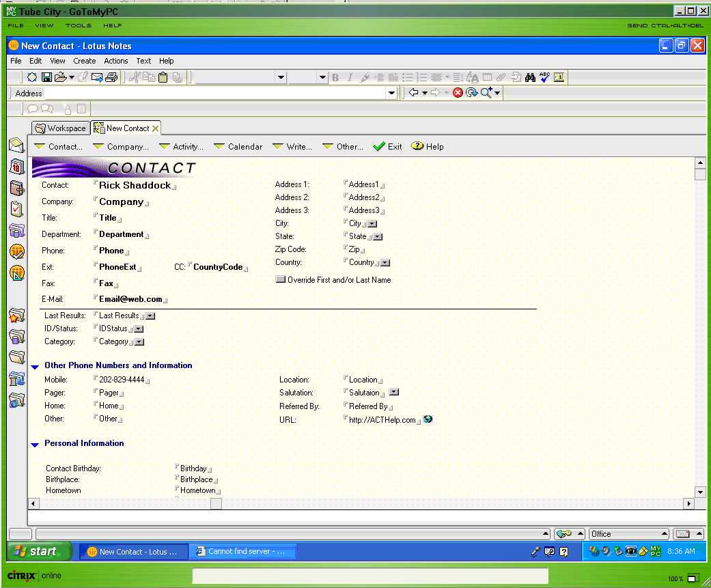711x588 pixels.
Task: Click the Company... action button
Action: (x=121, y=146)
